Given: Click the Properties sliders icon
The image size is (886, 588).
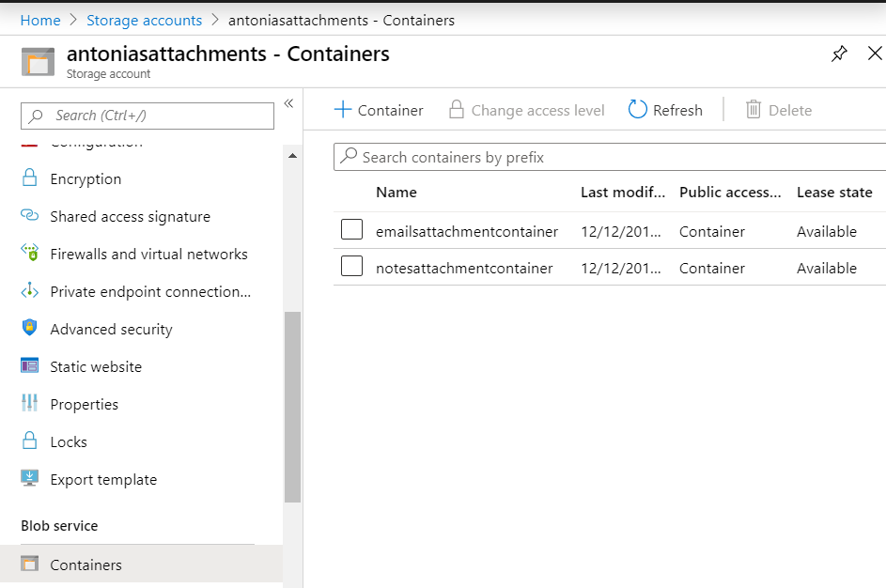Looking at the screenshot, I should coord(29,403).
